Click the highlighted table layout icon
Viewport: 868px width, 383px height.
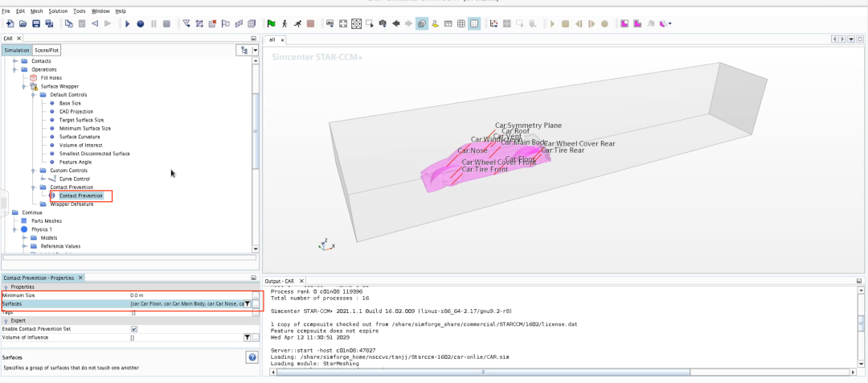coord(474,23)
